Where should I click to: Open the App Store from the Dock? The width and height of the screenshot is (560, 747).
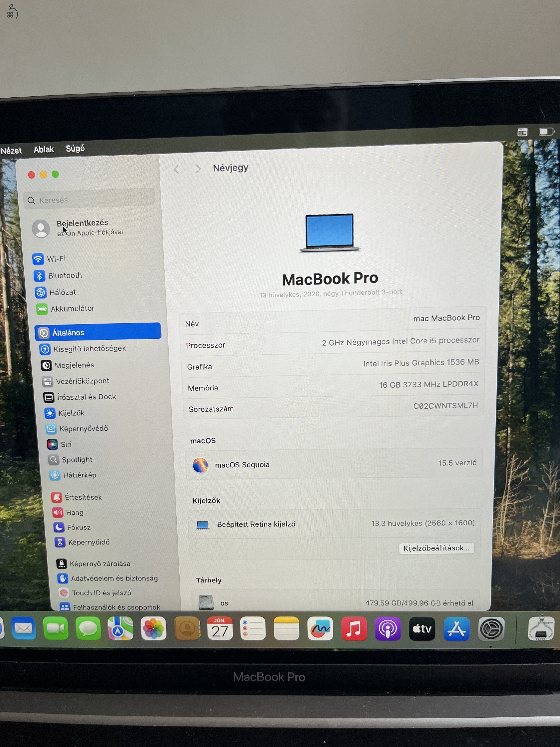point(456,628)
